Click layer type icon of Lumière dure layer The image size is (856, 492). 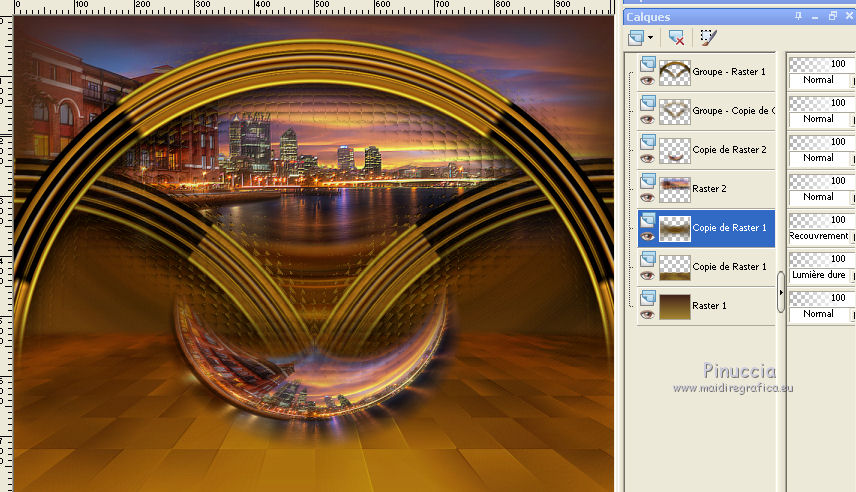point(647,259)
